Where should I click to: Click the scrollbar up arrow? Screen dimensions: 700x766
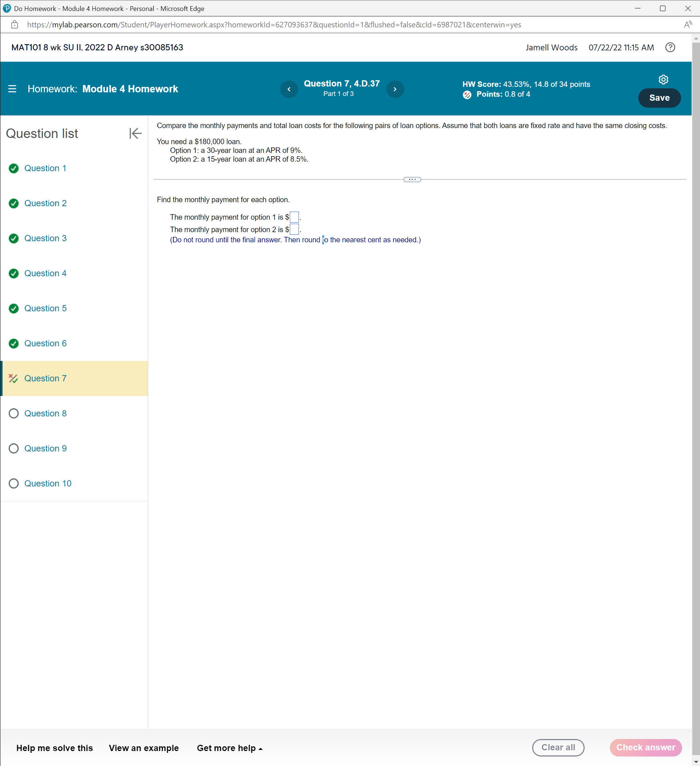[x=696, y=38]
